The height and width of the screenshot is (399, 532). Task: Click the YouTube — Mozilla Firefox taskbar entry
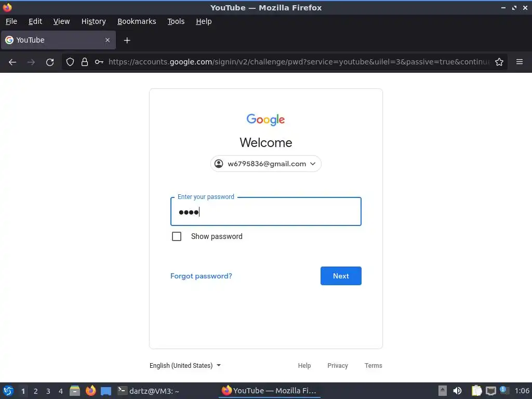coord(269,391)
